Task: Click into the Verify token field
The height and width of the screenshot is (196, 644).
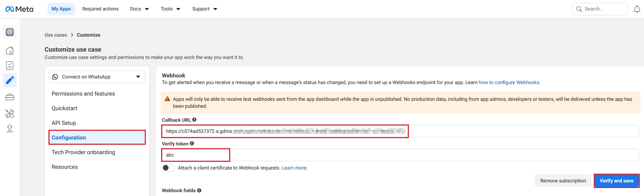Action: pos(400,155)
